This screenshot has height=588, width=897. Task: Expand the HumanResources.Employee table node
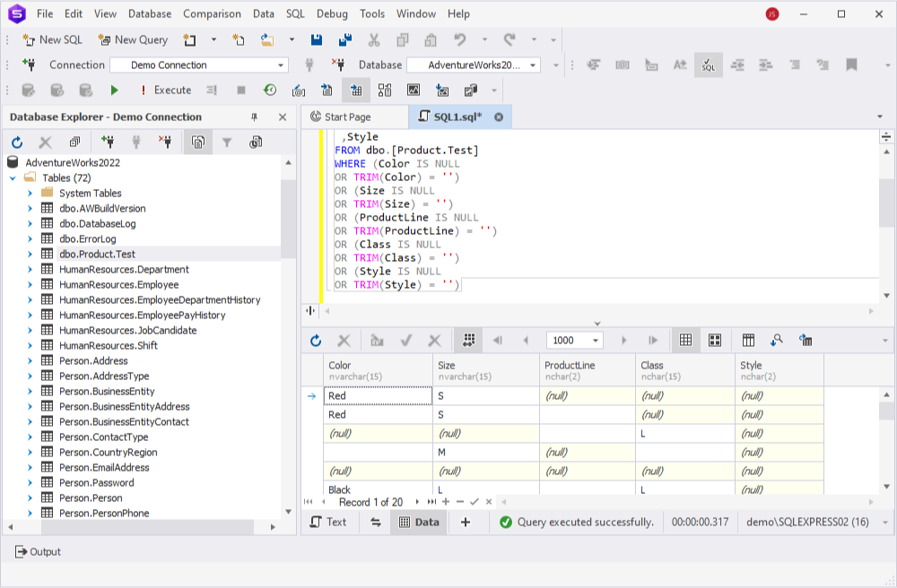[30, 284]
